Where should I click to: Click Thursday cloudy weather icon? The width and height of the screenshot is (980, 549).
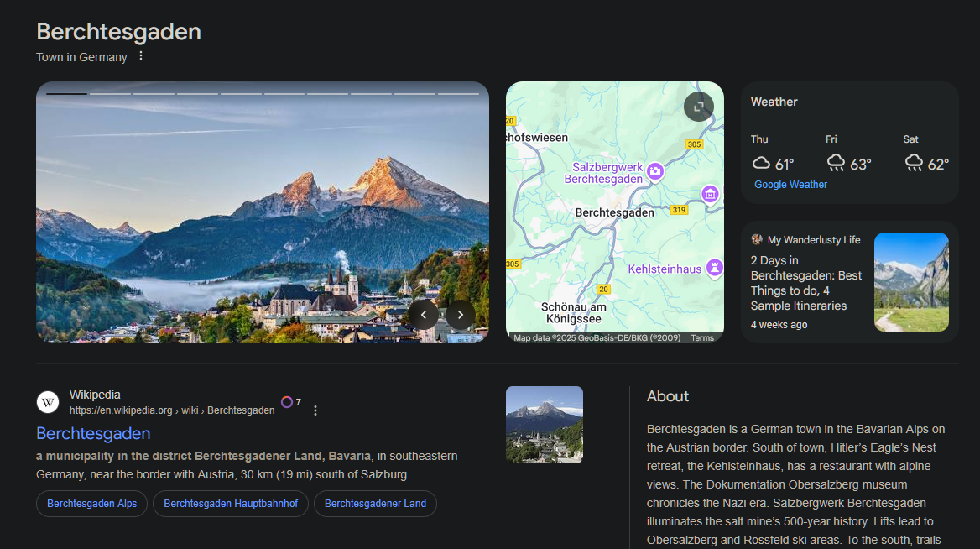[x=761, y=163]
